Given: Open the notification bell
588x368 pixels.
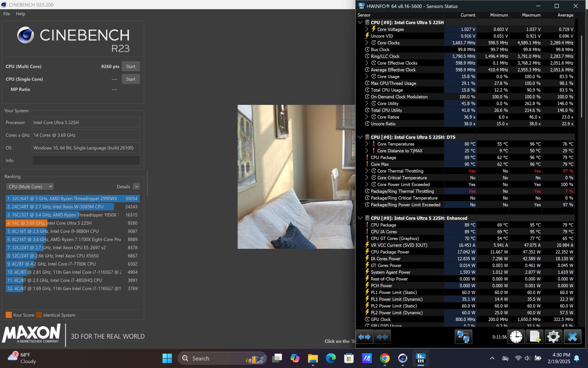Looking at the screenshot, I should [577, 358].
